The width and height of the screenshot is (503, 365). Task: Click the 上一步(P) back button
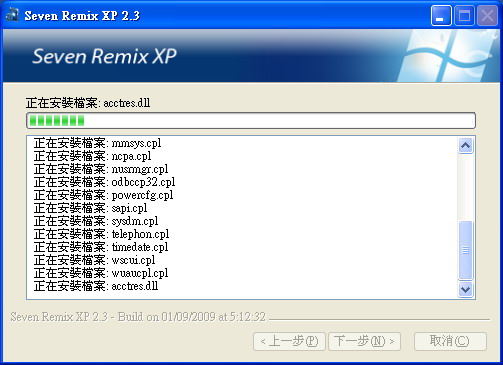289,341
